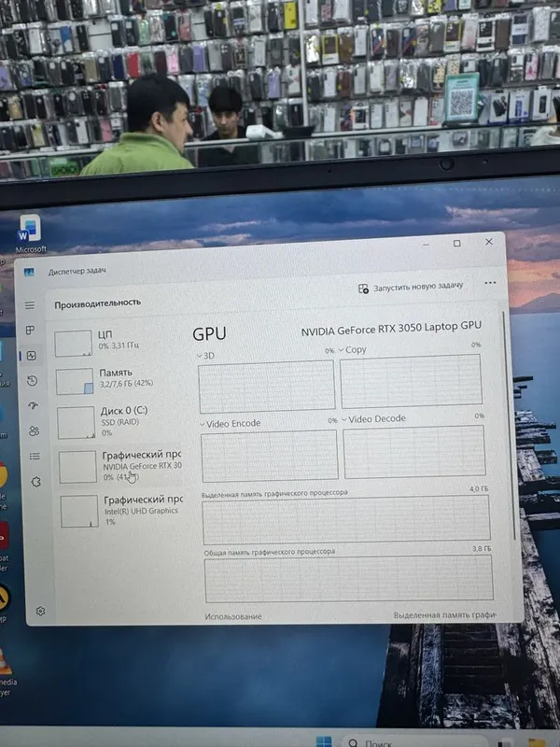Open the Video Decode graph dropdown
This screenshot has width=560, height=747.
tap(374, 419)
